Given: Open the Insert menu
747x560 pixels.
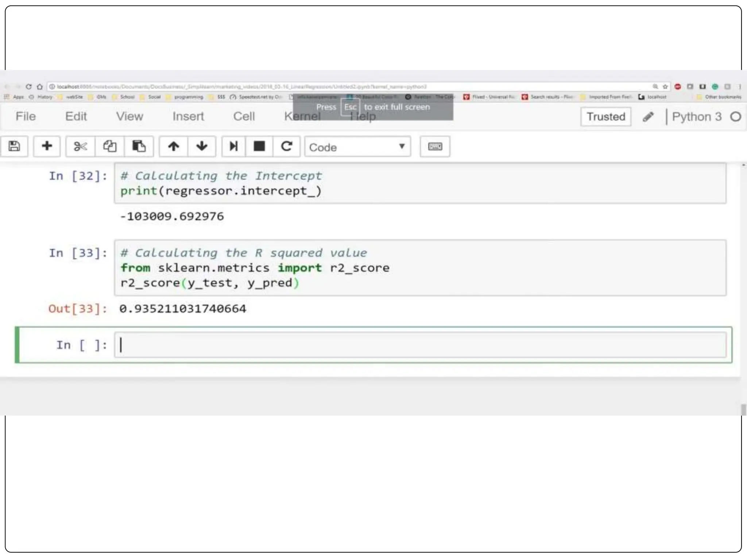Looking at the screenshot, I should [188, 116].
